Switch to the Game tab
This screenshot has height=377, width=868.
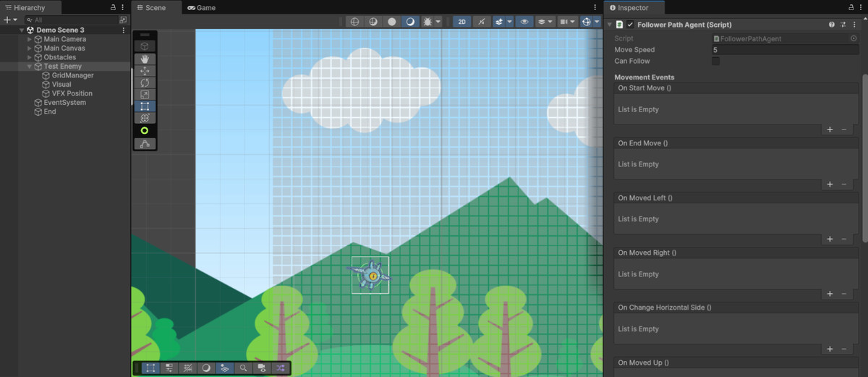201,7
